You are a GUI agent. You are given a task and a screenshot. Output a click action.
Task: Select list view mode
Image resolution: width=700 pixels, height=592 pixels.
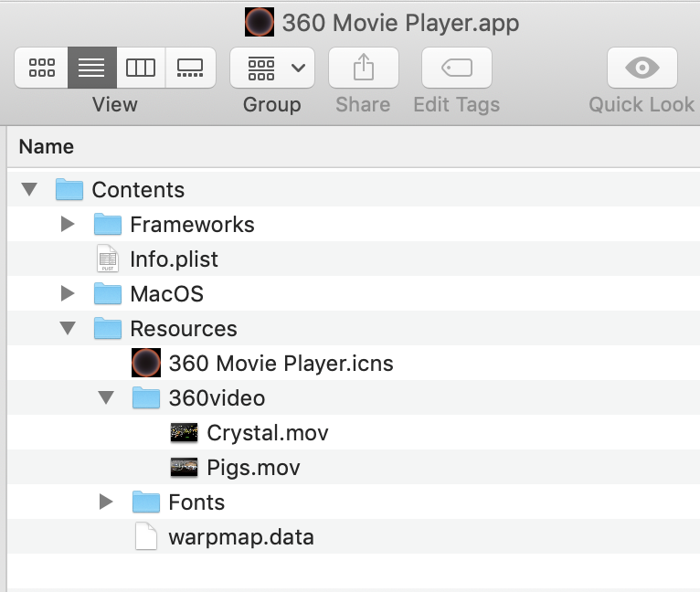[92, 68]
